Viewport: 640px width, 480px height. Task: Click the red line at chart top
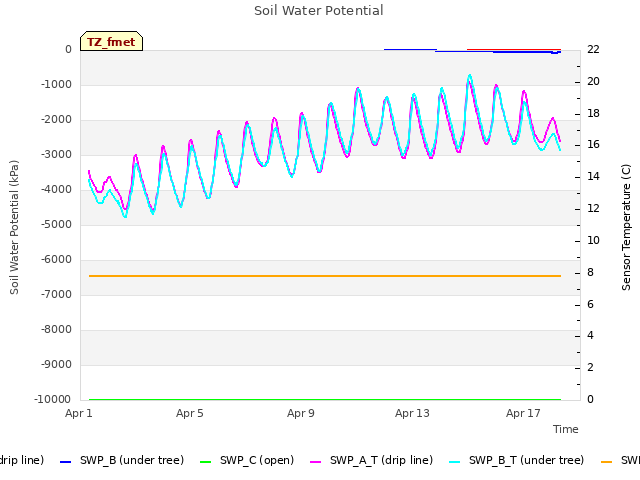[514, 49]
